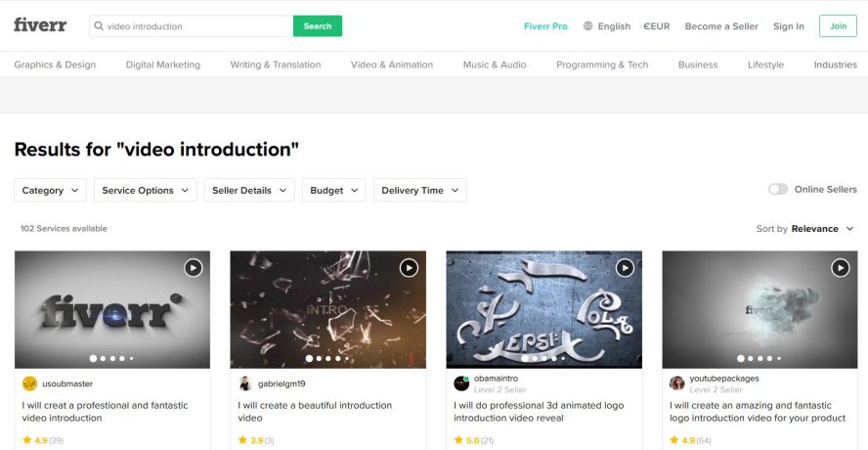The image size is (868, 450).
Task: Play the gabrielgm19 gig video
Action: tap(409, 268)
